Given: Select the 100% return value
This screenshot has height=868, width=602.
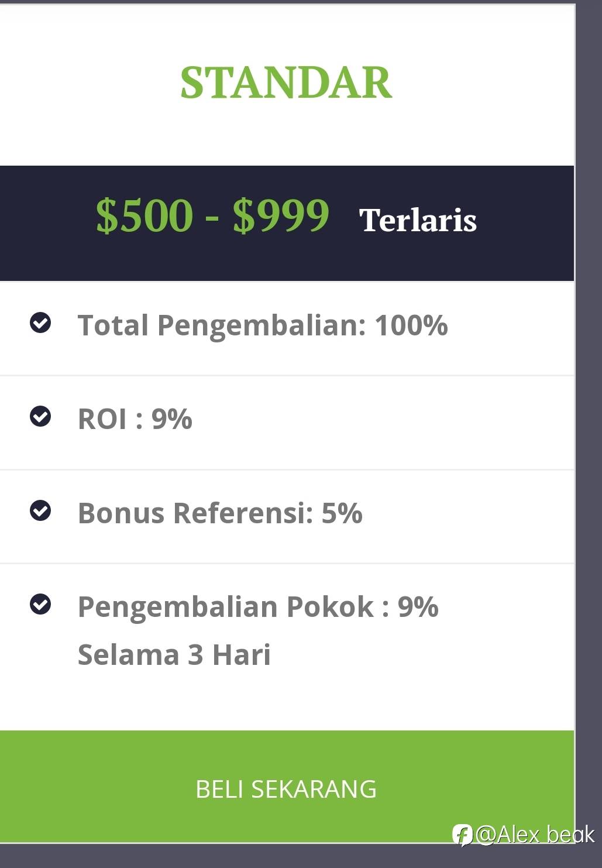Looking at the screenshot, I should coord(411,325).
